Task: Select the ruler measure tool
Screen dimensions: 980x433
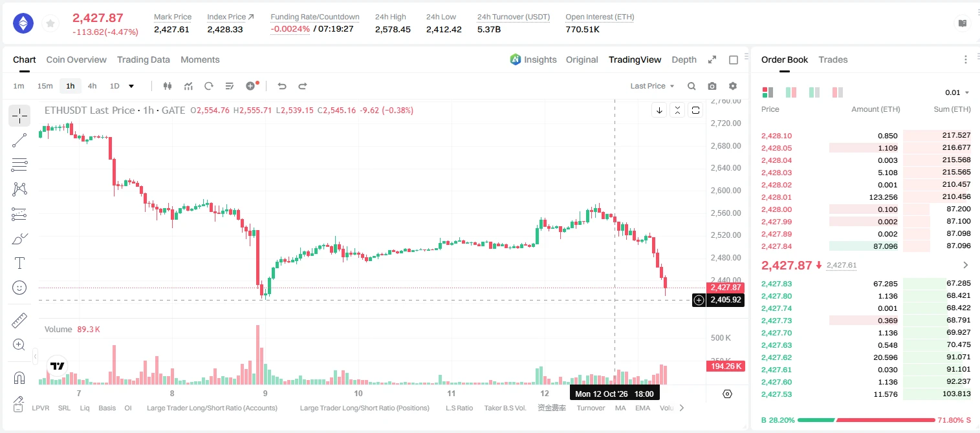Action: (x=19, y=321)
